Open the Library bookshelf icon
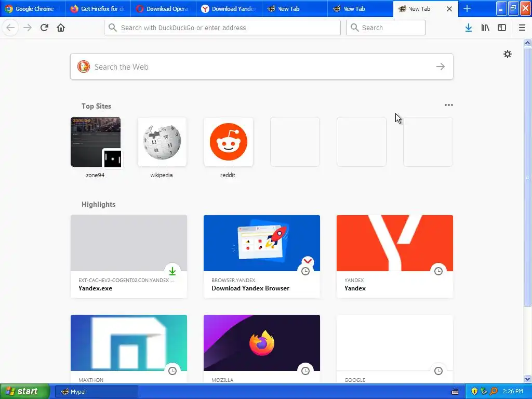532x399 pixels. click(x=485, y=28)
